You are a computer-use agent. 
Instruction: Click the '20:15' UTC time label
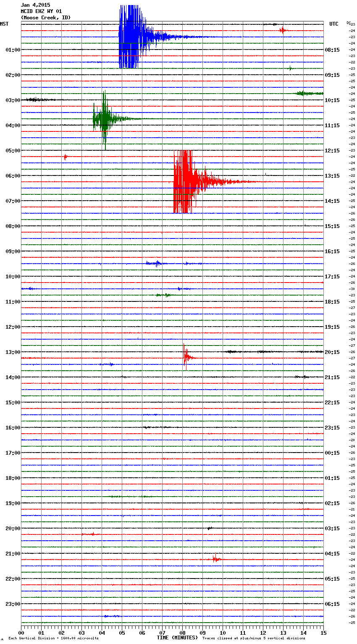[x=332, y=352]
